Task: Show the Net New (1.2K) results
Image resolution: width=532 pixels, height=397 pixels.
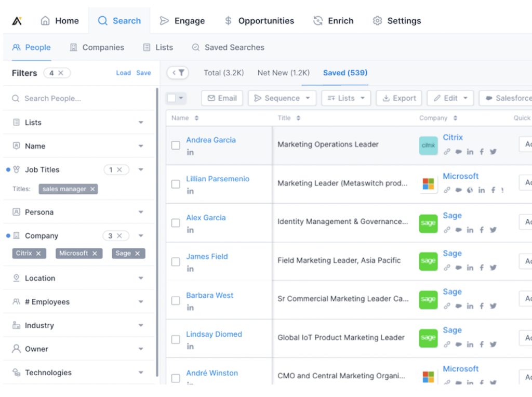Action: click(284, 73)
